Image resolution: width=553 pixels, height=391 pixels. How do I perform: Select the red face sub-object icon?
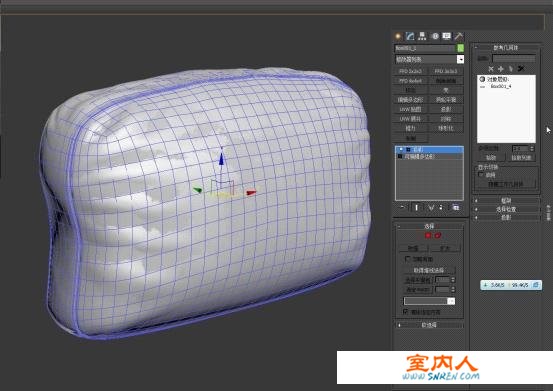pyautogui.click(x=438, y=235)
